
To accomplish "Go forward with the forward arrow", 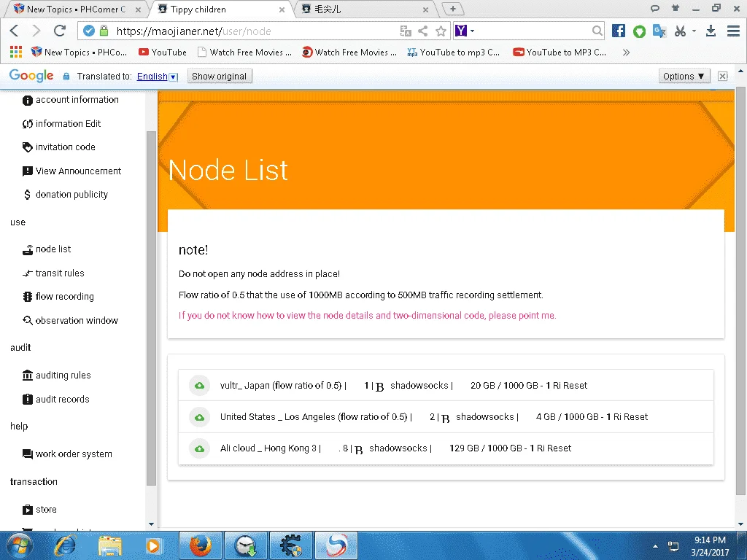I will (36, 31).
